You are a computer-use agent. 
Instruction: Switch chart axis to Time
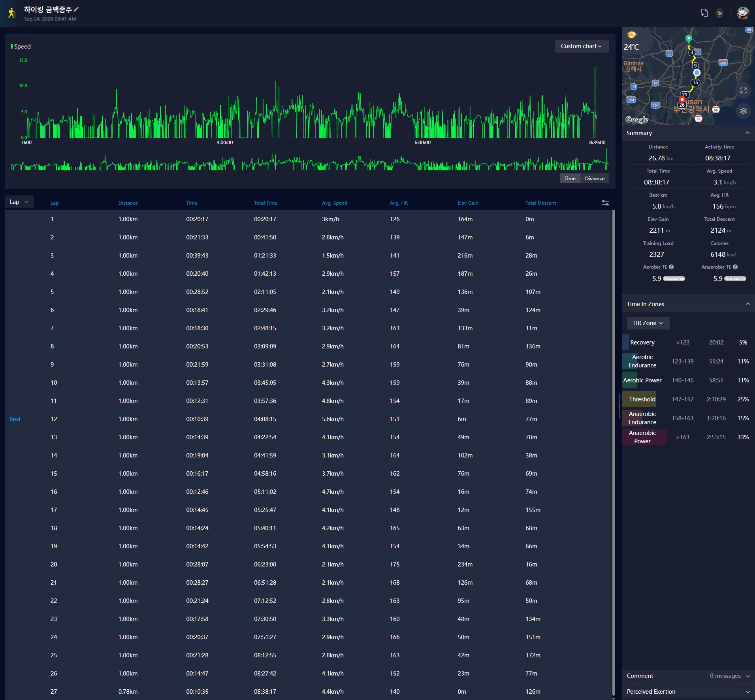coord(570,179)
